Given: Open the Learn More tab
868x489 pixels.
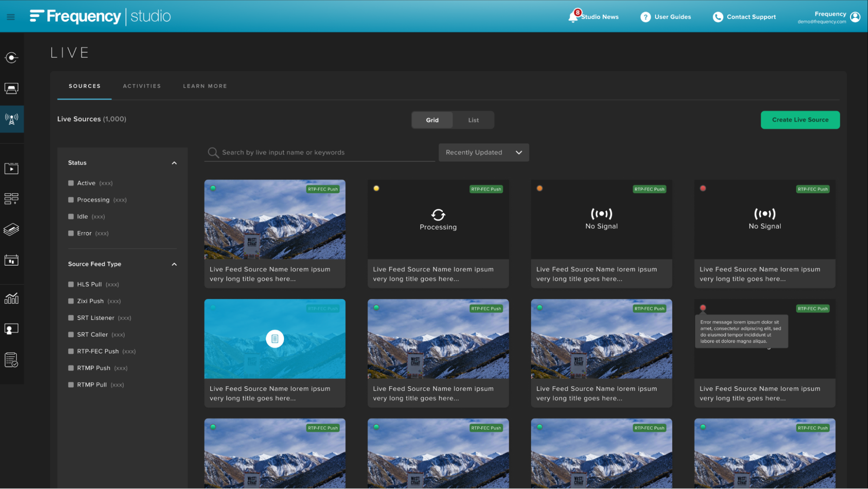Looking at the screenshot, I should tap(205, 86).
